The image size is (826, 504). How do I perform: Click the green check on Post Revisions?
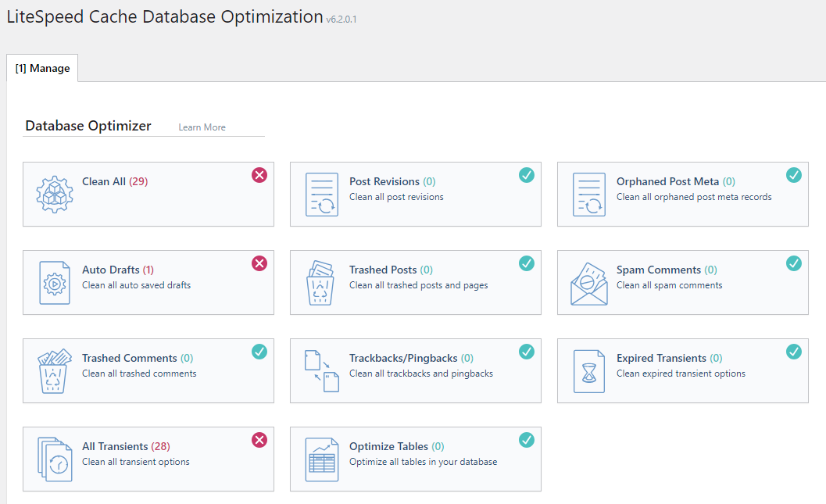click(526, 175)
